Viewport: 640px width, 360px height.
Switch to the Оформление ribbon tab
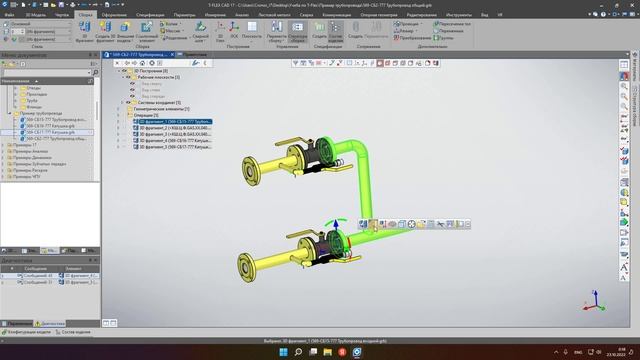114,15
